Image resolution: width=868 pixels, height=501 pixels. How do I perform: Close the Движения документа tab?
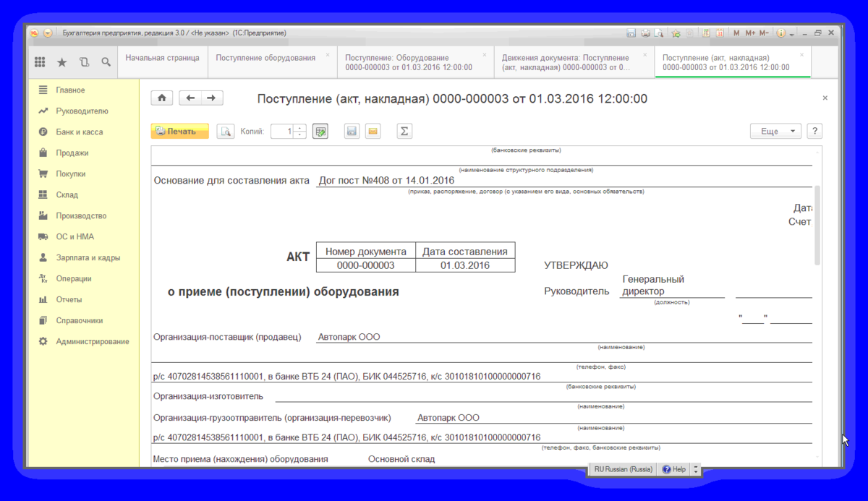click(644, 55)
